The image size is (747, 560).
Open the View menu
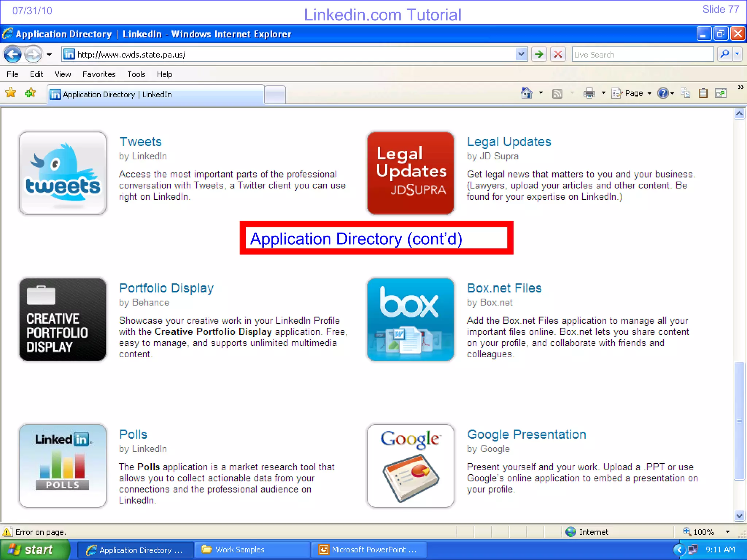tap(63, 74)
